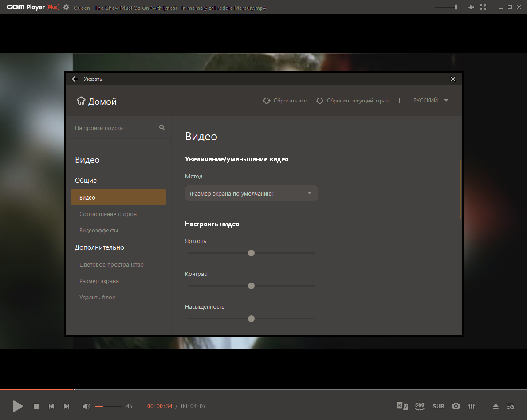Click Сбросить все button
Screen dimensions: 527x420
coord(285,101)
